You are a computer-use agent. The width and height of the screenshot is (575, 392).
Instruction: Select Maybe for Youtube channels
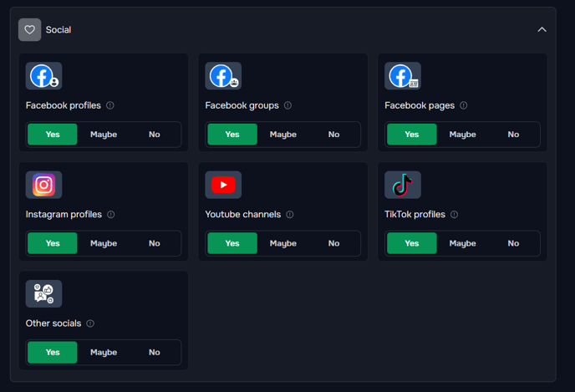point(283,243)
